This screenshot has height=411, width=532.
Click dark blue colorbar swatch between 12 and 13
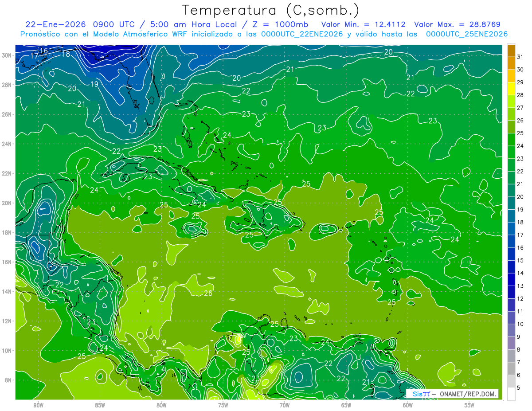click(511, 293)
